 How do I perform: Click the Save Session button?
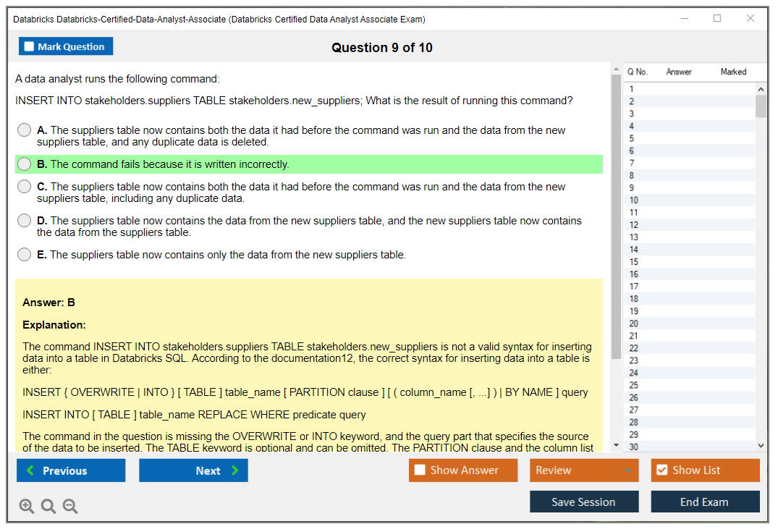pyautogui.click(x=584, y=502)
